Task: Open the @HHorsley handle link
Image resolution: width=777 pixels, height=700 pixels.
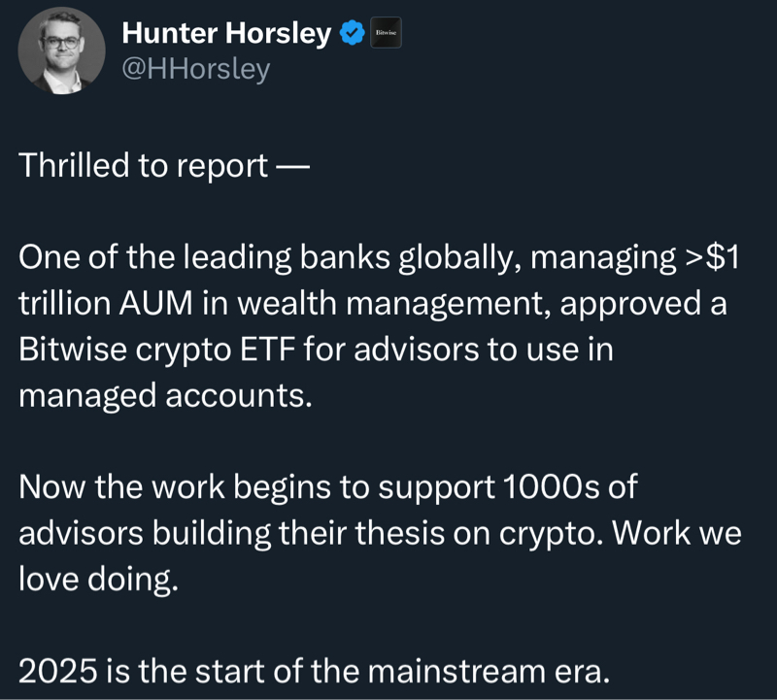Action: click(x=195, y=70)
